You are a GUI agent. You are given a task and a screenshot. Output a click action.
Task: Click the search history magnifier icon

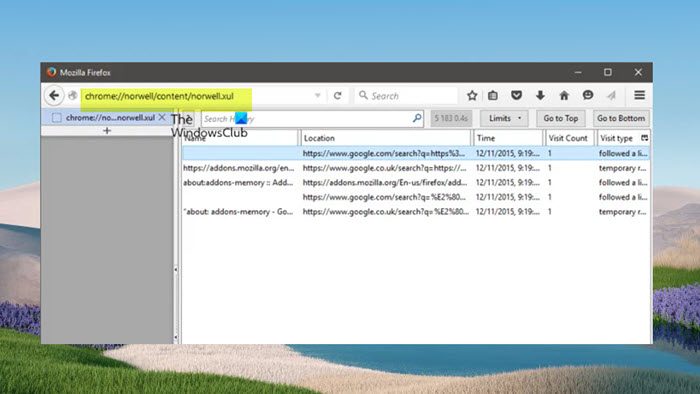coord(417,118)
